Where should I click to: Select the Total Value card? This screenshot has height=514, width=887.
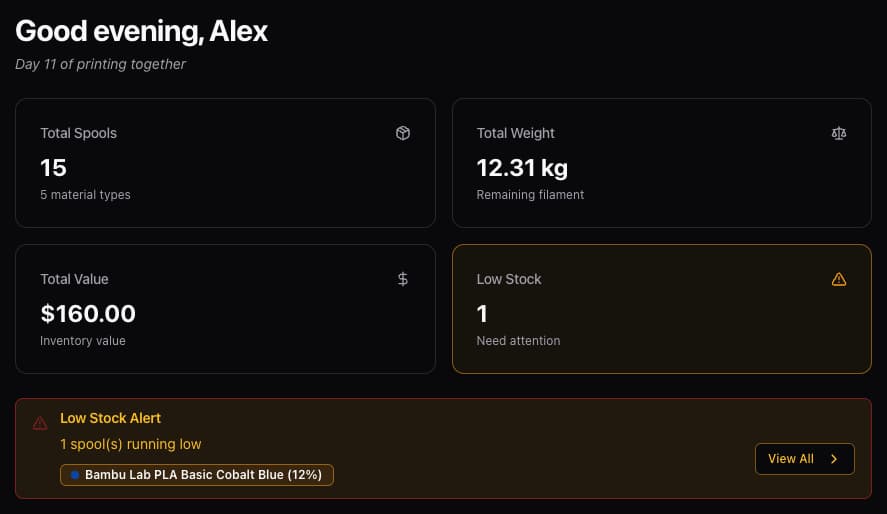click(x=225, y=309)
